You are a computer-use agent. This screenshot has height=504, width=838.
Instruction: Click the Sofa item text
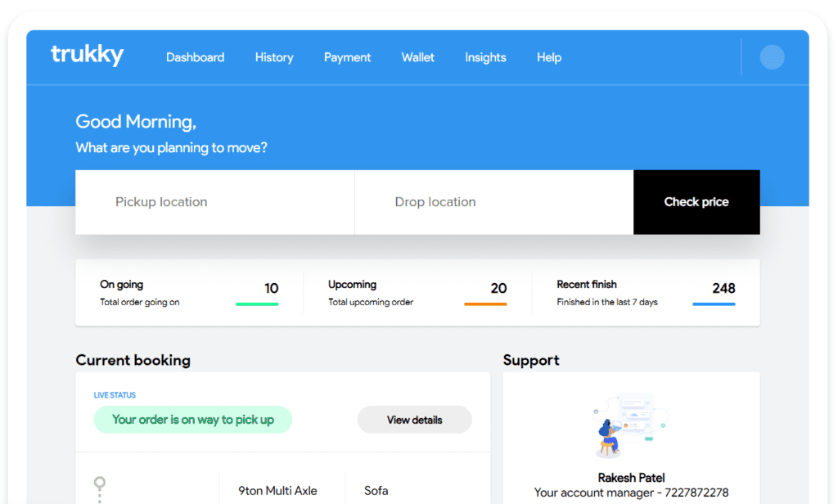click(x=376, y=491)
